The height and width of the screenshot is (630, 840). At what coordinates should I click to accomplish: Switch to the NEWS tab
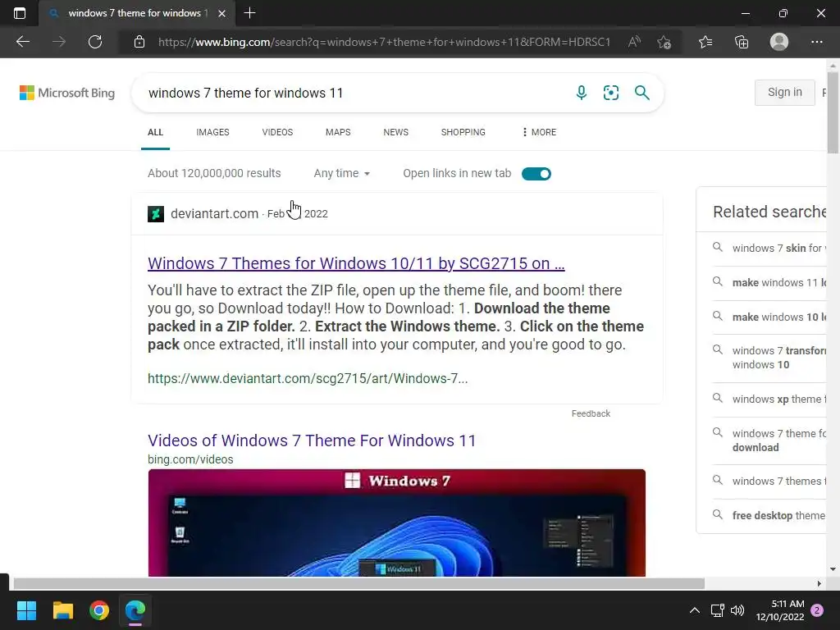396,132
